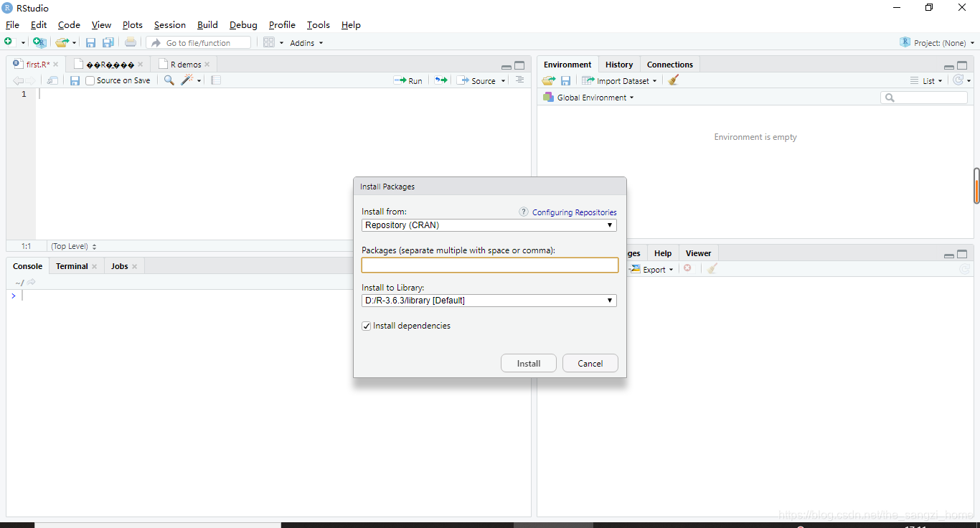
Task: Click the Remove current plot red X icon
Action: click(687, 268)
